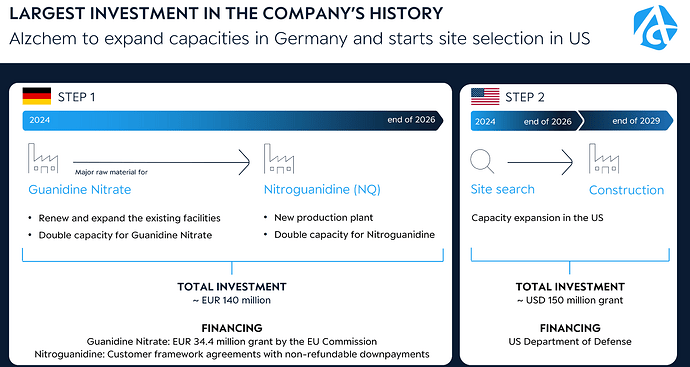Viewport: 690px width, 367px height.
Task: Click the German flag icon
Action: pos(37,96)
